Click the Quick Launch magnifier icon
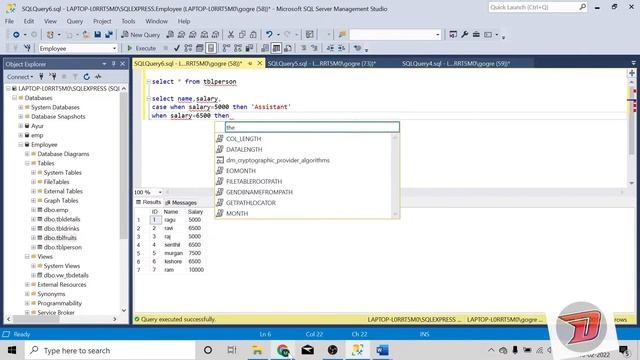 pyautogui.click(x=582, y=7)
